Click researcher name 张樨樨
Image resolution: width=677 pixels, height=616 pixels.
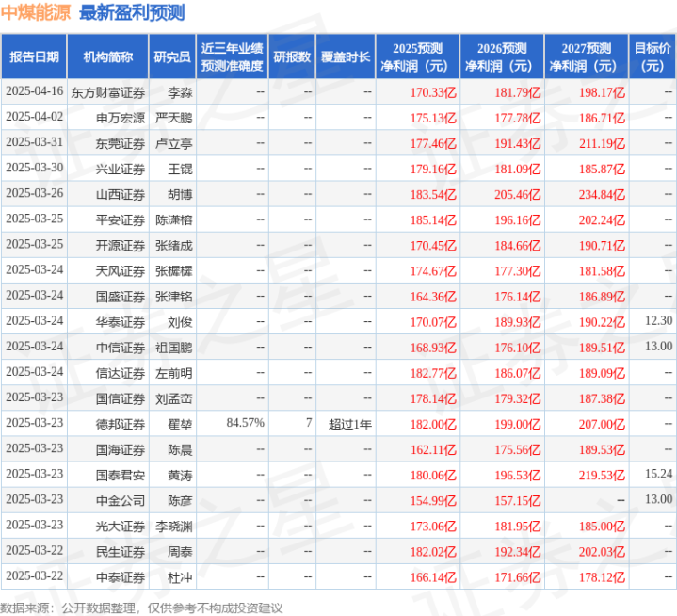[174, 271]
